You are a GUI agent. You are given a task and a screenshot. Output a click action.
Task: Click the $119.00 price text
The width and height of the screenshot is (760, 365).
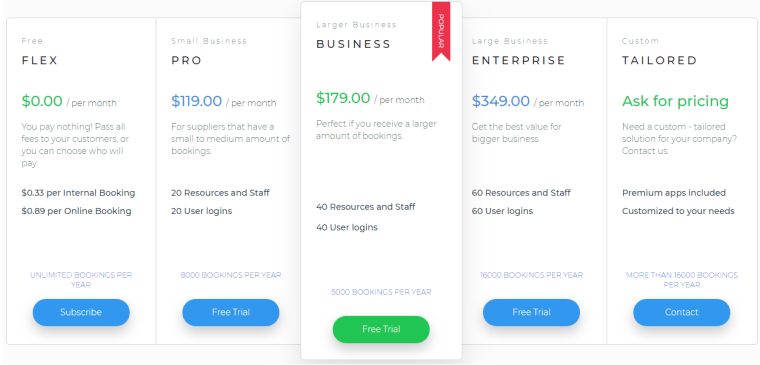pyautogui.click(x=196, y=101)
